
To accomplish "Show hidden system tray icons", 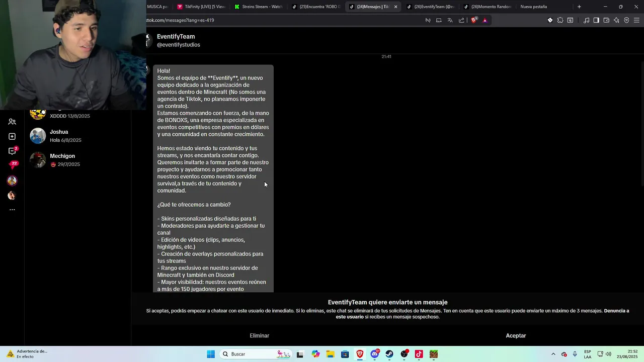I will coord(553,354).
